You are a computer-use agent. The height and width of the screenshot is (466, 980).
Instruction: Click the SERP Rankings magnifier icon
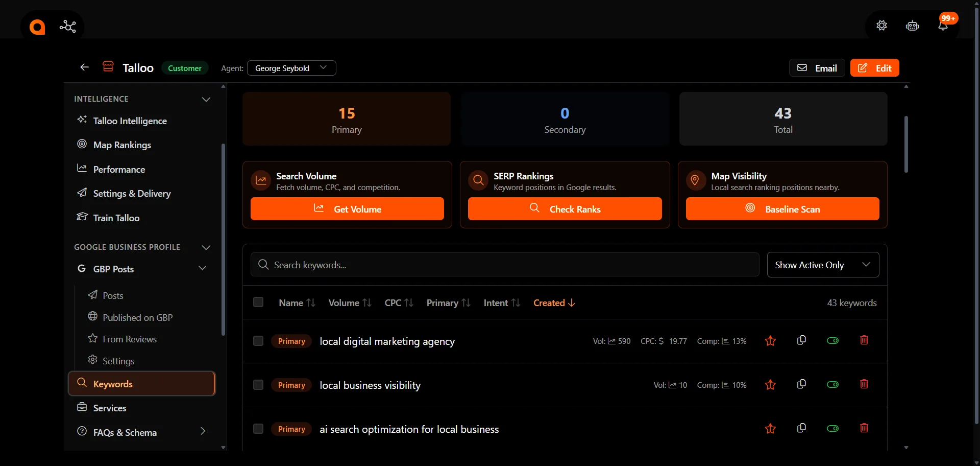[x=478, y=180]
